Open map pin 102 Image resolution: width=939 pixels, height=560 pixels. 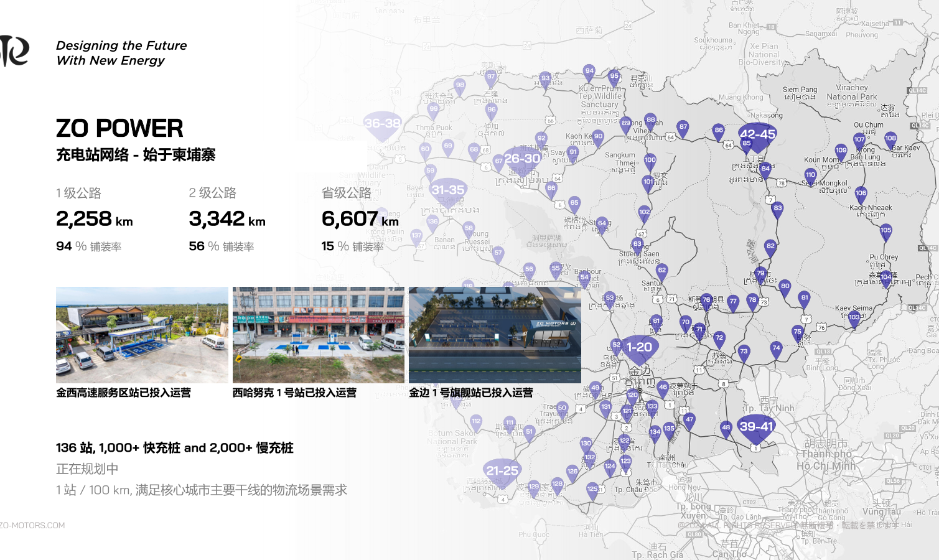click(644, 214)
